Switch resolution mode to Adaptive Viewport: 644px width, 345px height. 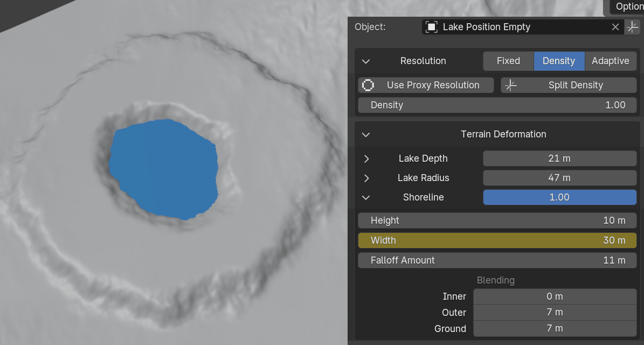[610, 61]
